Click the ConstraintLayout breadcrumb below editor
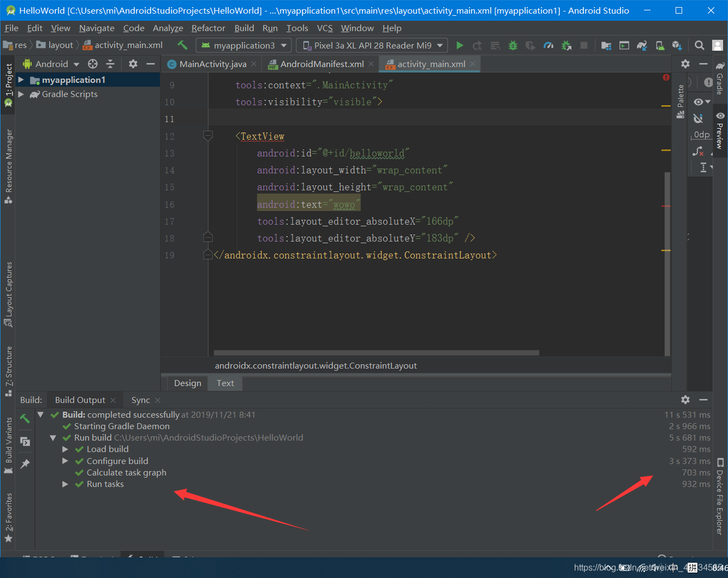The image size is (728, 578). [x=315, y=365]
